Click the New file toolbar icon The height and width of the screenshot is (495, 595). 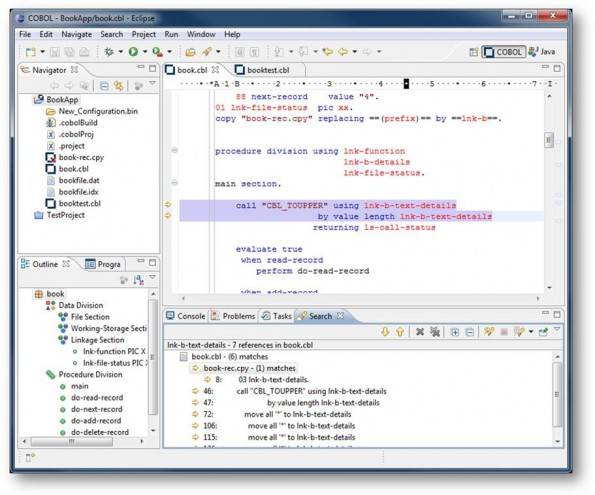30,52
